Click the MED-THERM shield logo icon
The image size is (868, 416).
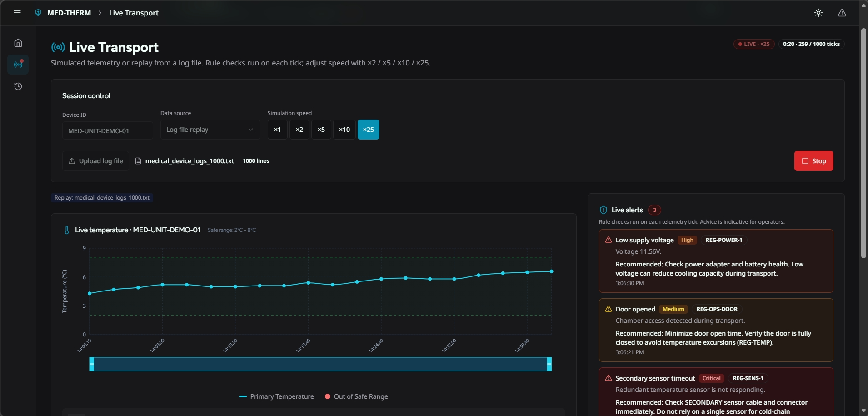pyautogui.click(x=38, y=13)
